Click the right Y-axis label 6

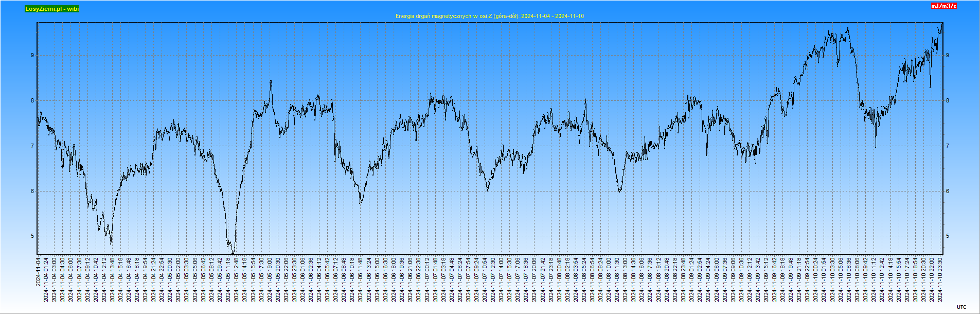pyautogui.click(x=948, y=191)
